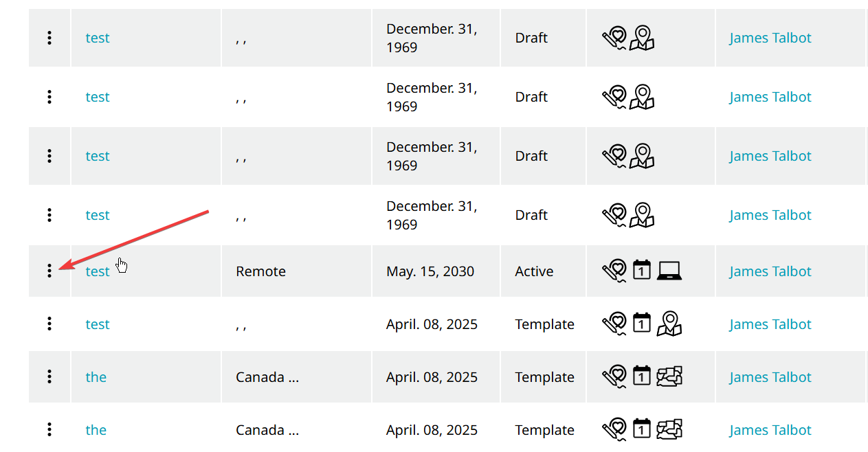868x452 pixels.
Task: Click the folded map icon in the first "the" row
Action: 669,376
